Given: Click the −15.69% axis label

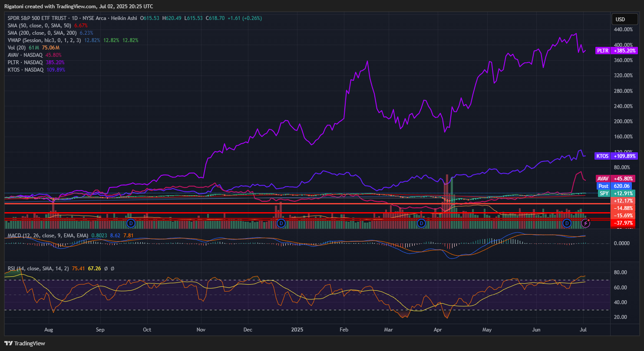Looking at the screenshot, I should point(623,216).
